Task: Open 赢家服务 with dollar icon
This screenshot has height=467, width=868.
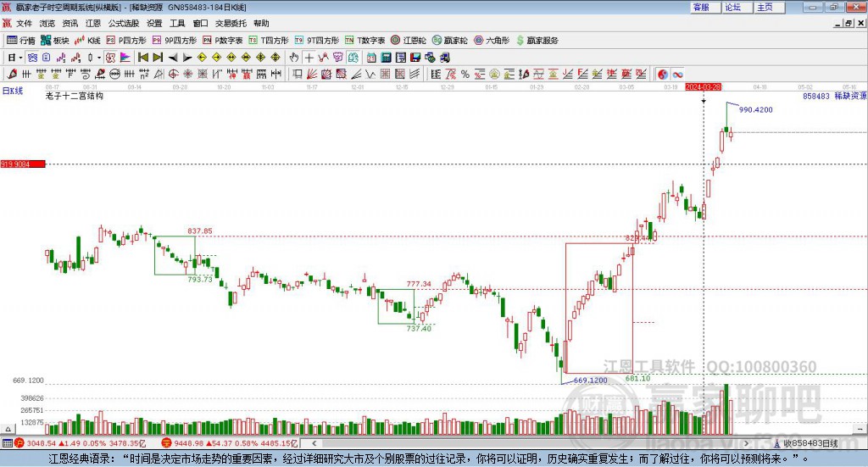Action: click(x=537, y=41)
